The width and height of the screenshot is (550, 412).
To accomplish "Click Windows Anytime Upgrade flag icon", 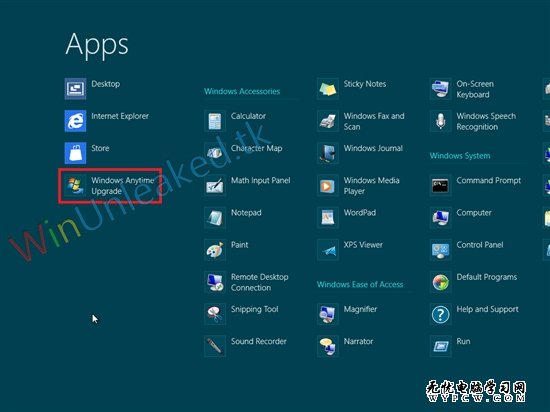I will coord(75,185).
